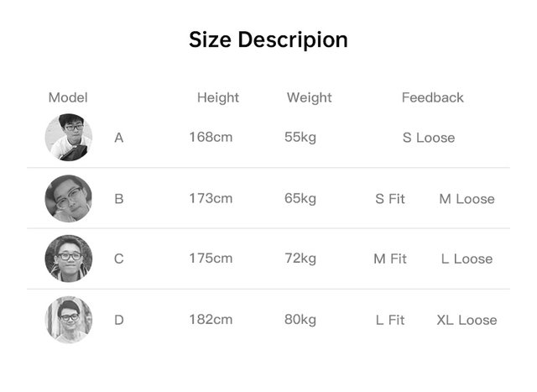537x392 pixels.
Task: Click Model B's avatar photo
Action: pos(69,198)
